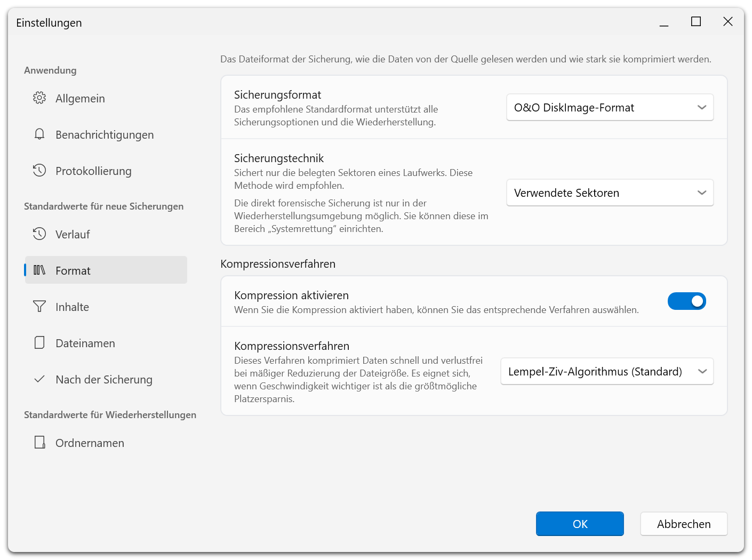Click the gear icon beside Allgemein

[39, 98]
